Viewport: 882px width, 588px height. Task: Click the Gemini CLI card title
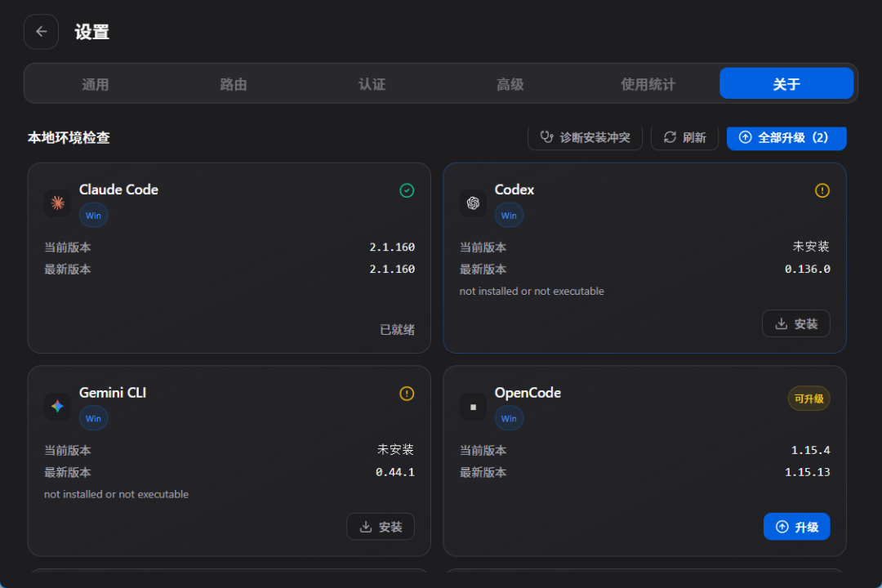113,393
